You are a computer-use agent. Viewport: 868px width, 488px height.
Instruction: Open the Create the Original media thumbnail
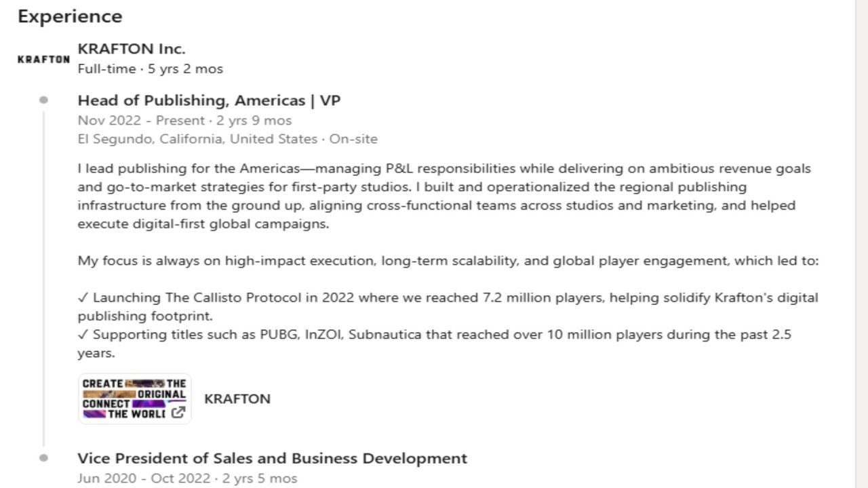coord(134,399)
